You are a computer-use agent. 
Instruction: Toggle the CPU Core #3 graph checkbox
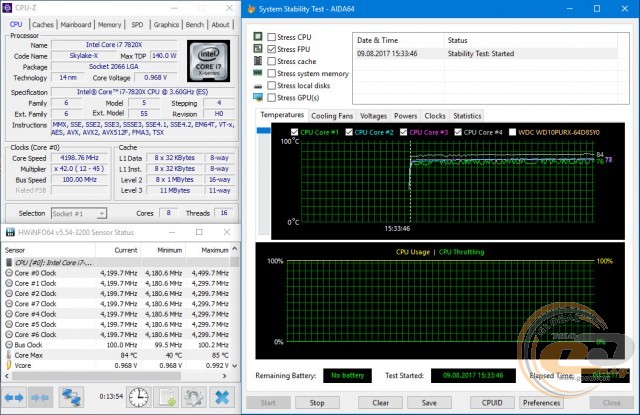point(403,132)
